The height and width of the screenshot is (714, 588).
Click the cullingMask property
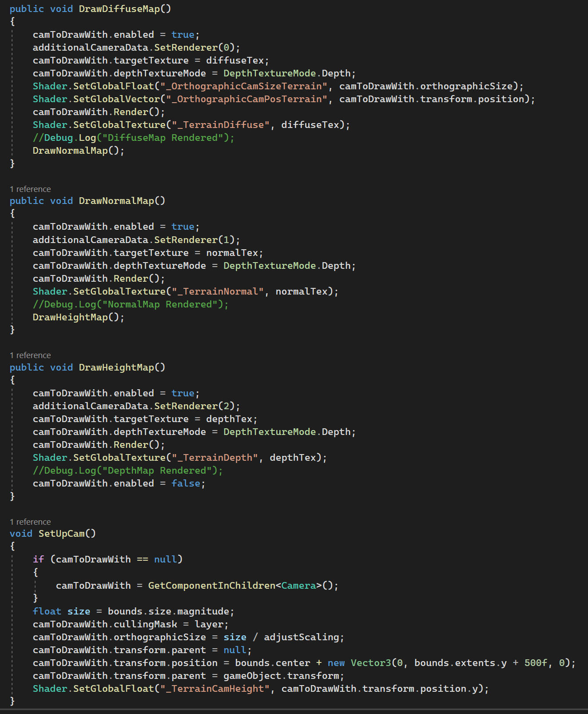(x=145, y=624)
